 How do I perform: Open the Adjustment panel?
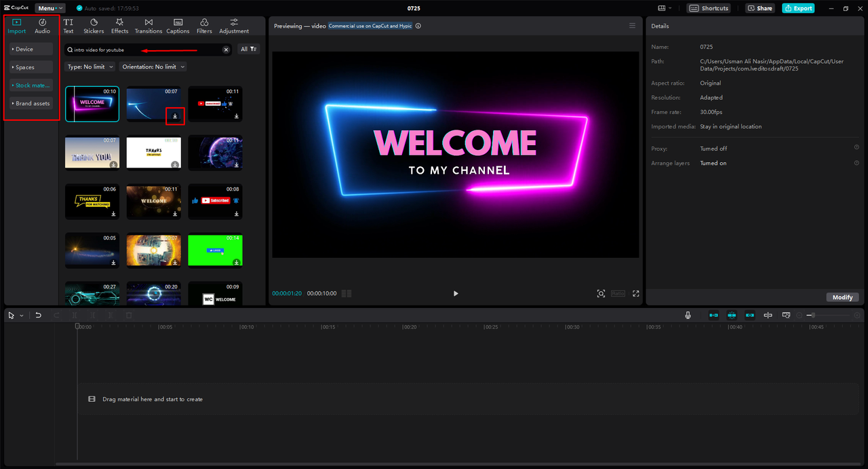pos(234,26)
